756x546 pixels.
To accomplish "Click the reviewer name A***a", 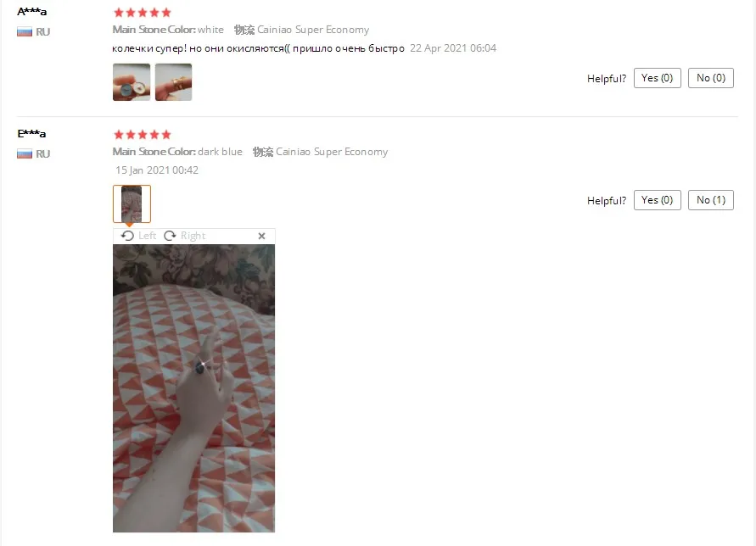I will [32, 12].
